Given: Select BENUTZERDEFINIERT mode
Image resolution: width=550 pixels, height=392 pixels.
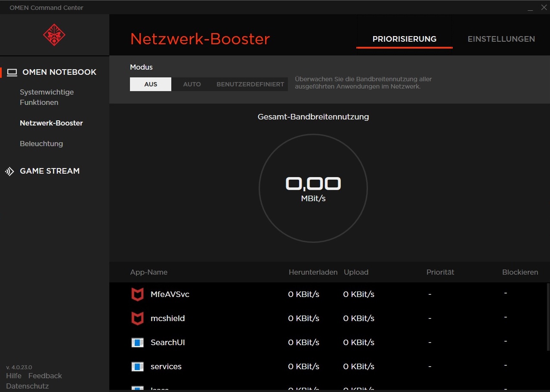Looking at the screenshot, I should tap(250, 84).
